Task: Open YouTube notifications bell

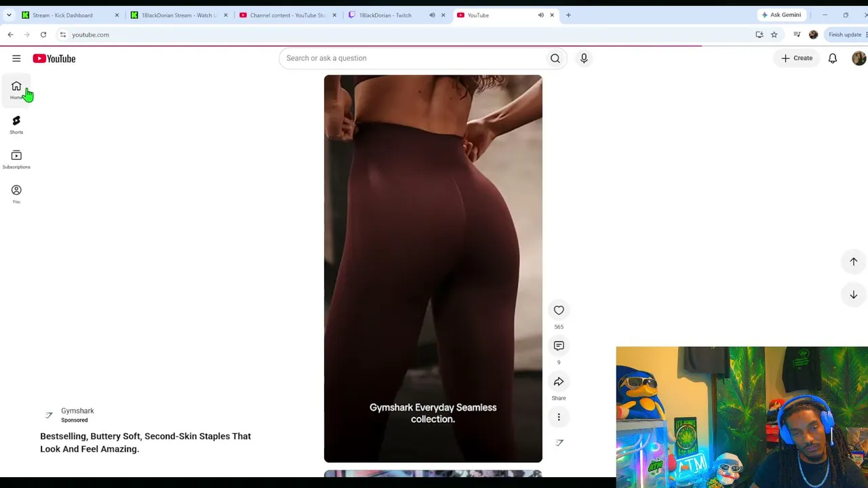Action: tap(833, 58)
